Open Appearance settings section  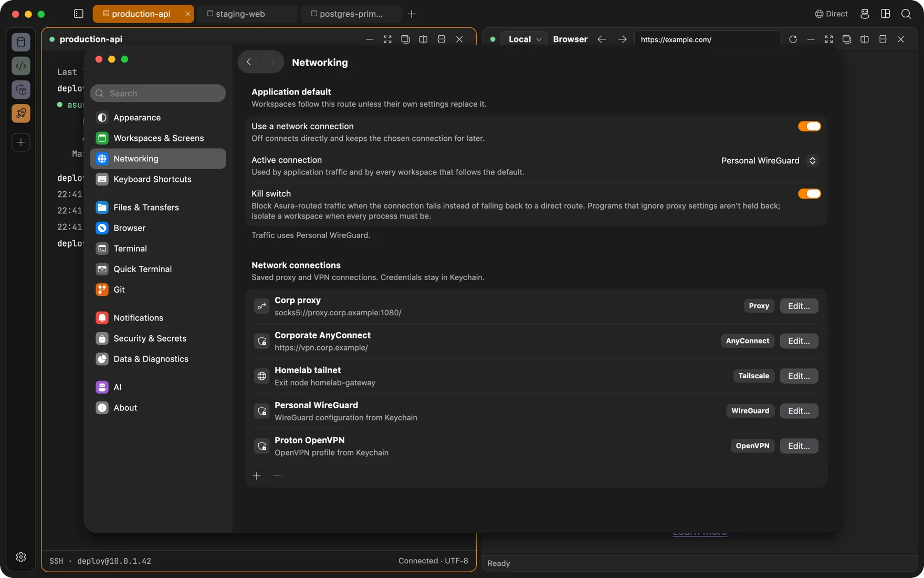coord(157,117)
